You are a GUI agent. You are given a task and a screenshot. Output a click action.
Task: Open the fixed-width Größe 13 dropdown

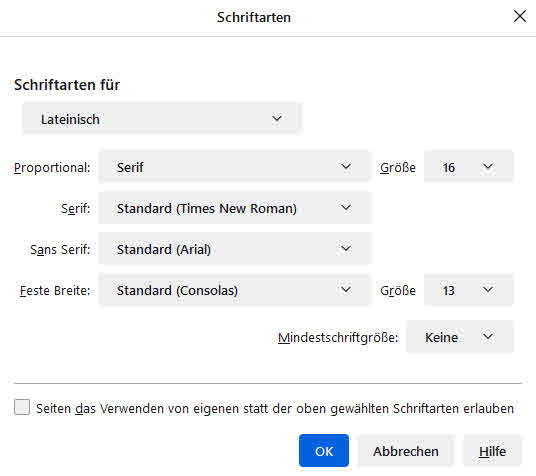tap(469, 290)
